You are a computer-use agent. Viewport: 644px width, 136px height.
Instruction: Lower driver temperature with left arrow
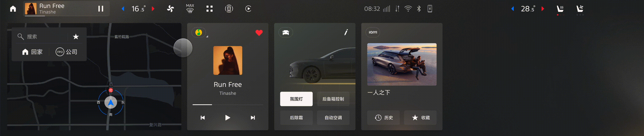(123, 9)
